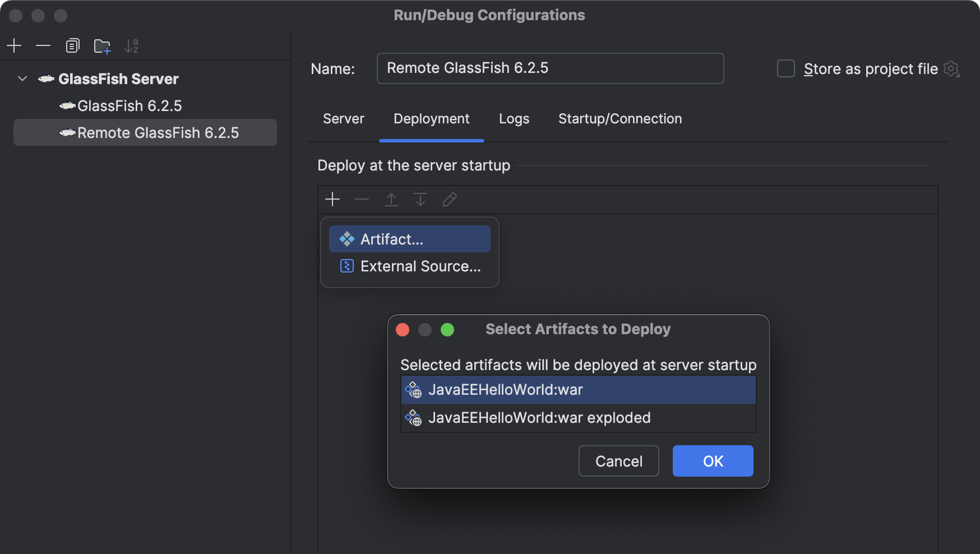This screenshot has width=980, height=554.
Task: Collapse the GlassFish Server tree node
Action: [22, 79]
